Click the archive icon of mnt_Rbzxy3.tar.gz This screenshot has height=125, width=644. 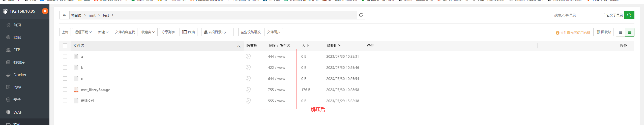(x=76, y=89)
